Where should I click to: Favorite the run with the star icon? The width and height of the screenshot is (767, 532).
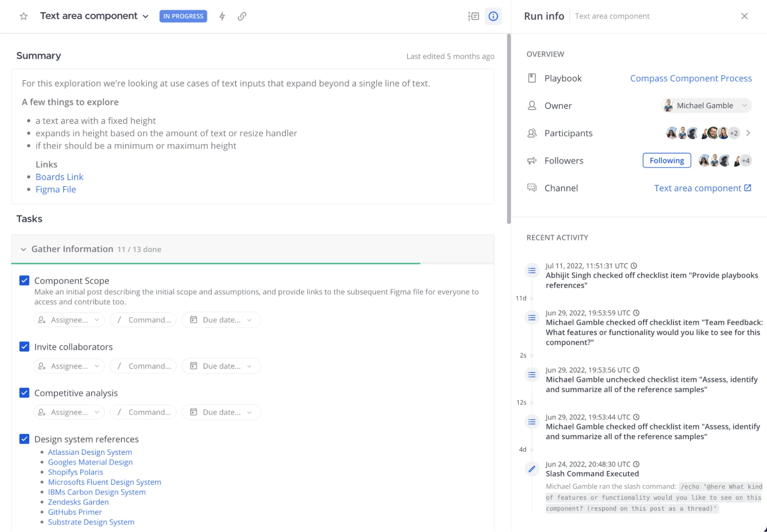coord(24,16)
